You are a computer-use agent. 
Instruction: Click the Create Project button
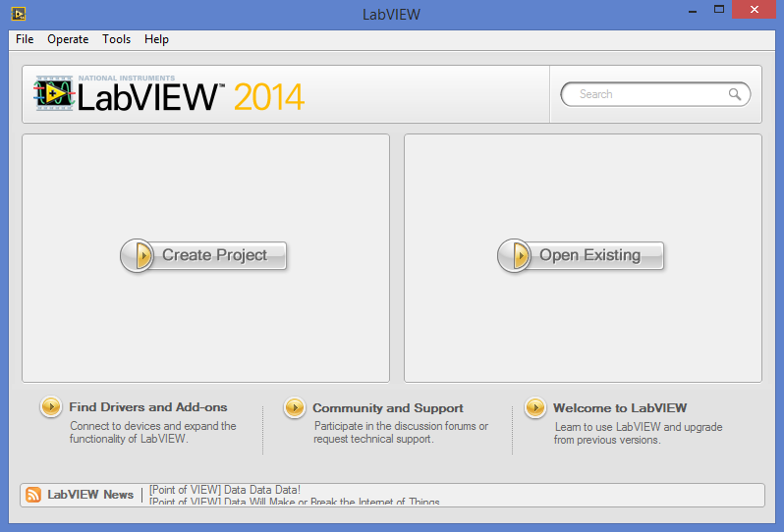pos(203,255)
